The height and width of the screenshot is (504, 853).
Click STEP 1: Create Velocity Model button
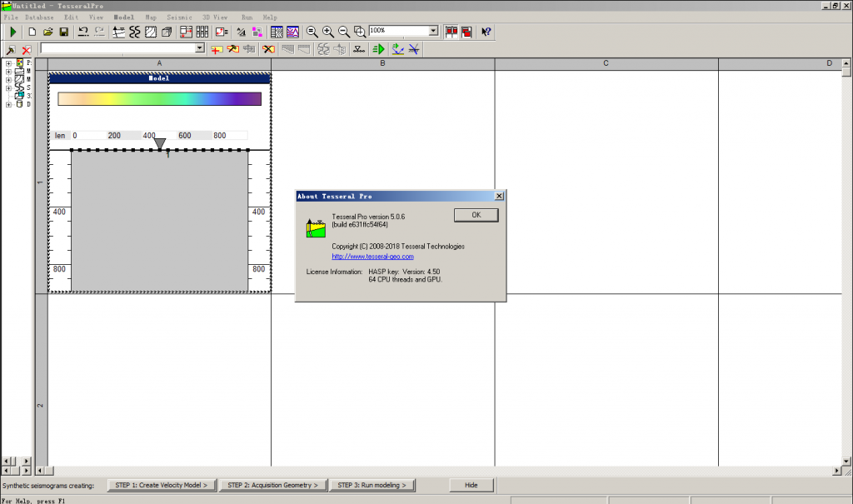(162, 485)
